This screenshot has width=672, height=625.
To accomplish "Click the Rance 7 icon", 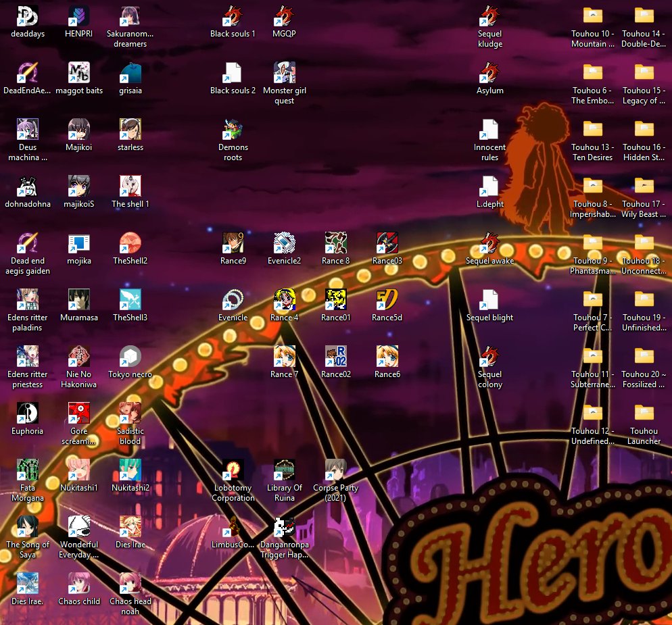I will [284, 356].
